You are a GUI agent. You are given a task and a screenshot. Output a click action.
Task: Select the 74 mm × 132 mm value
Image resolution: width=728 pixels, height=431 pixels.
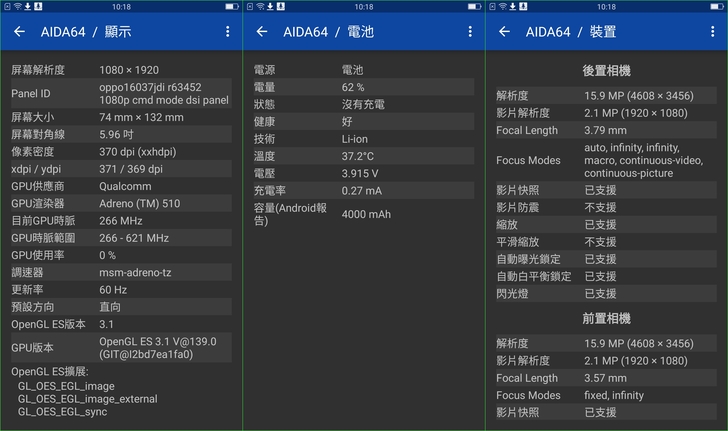[x=141, y=118]
